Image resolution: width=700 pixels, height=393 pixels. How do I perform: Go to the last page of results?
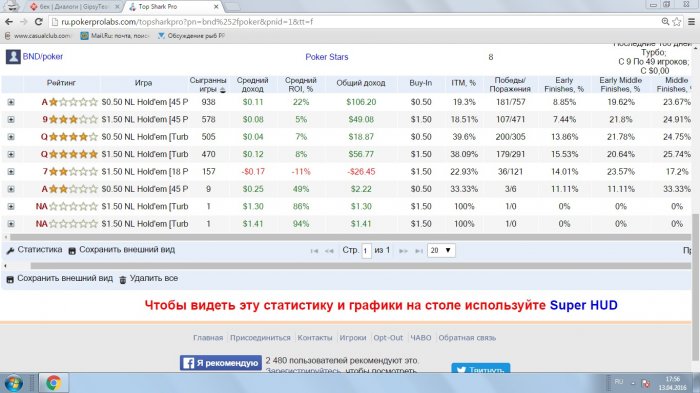419,251
